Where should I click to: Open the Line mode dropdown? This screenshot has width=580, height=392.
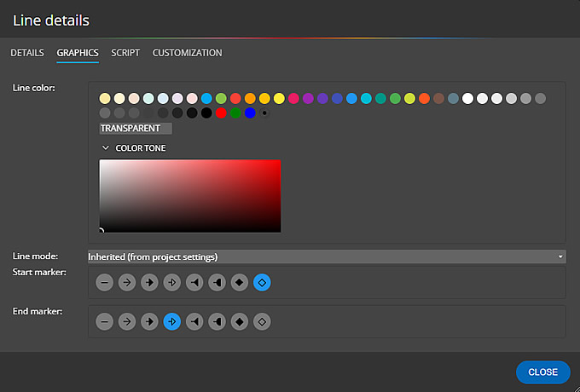[327, 257]
